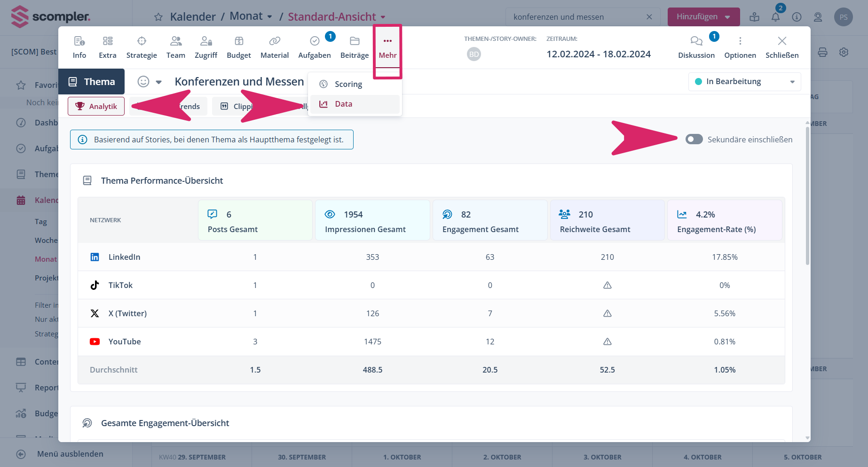The width and height of the screenshot is (868, 467).
Task: Click the dialog's vertical scrollbar
Action: 807,197
